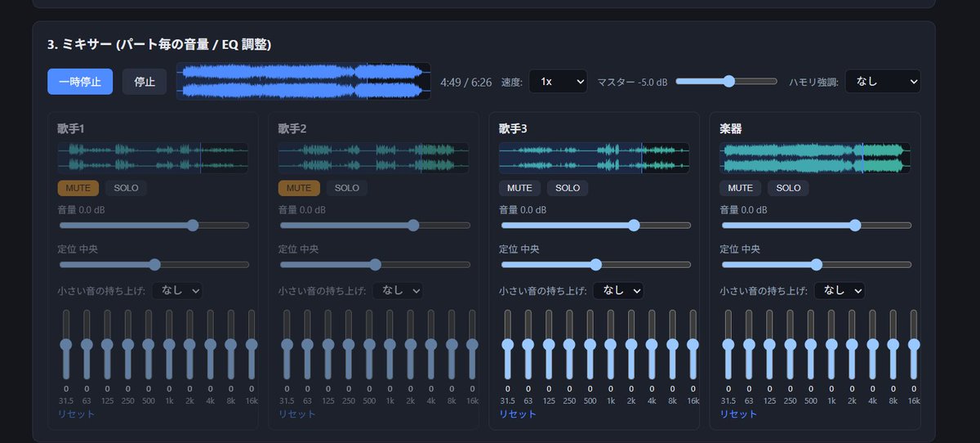The width and height of the screenshot is (980, 443).
Task: Adjust 歌手3 定位 pan slider
Action: [595, 264]
